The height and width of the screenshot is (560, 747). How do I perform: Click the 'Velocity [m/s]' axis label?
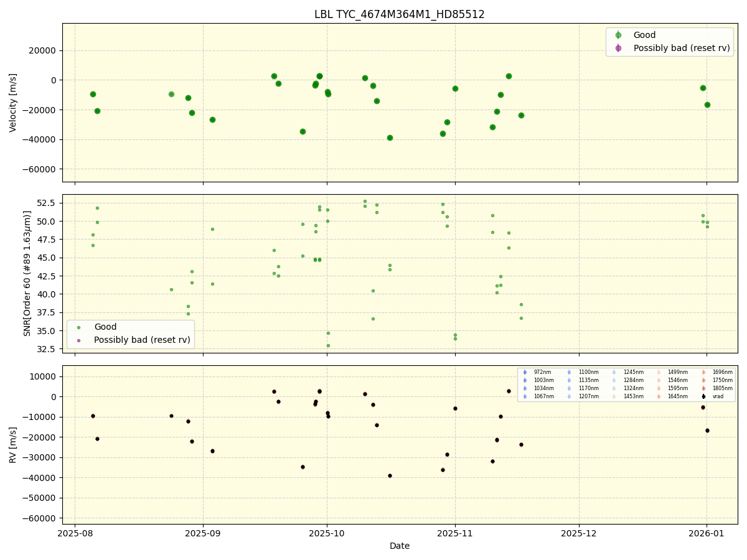[x=13, y=103]
